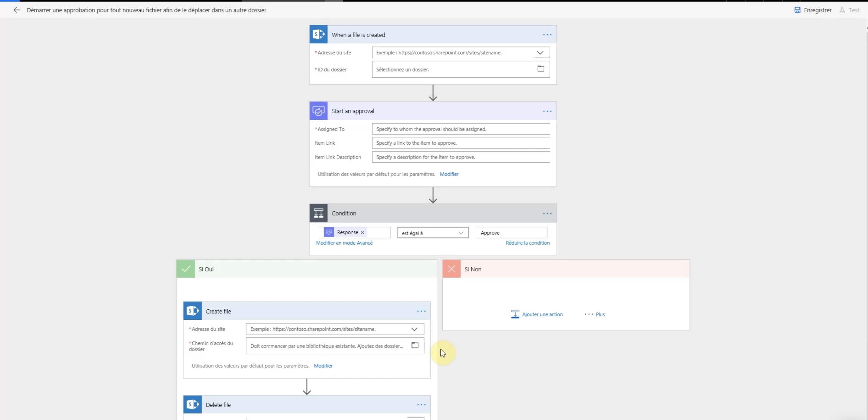Click the 'Enregistrer' button top right
Viewport: 868px width, 420px height.
point(813,10)
